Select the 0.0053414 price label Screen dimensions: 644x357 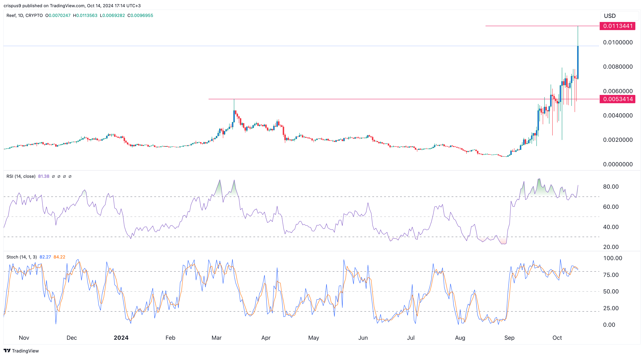[617, 99]
